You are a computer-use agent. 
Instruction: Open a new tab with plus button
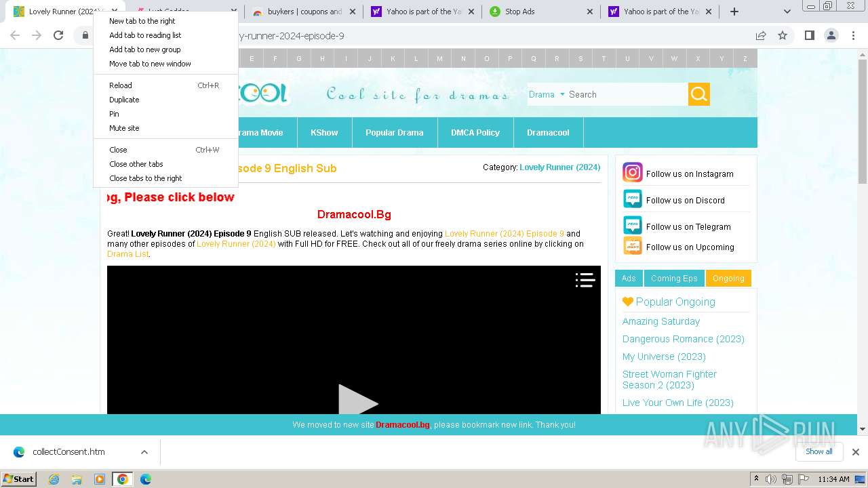point(734,12)
